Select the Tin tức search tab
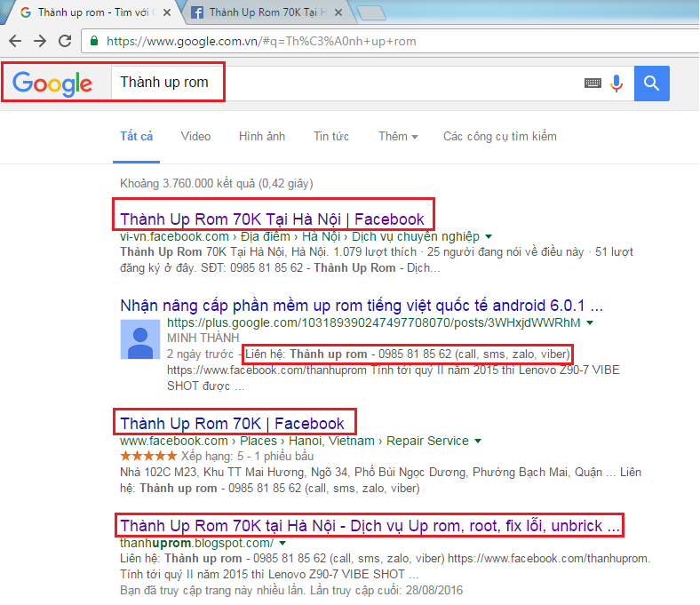 [x=330, y=136]
